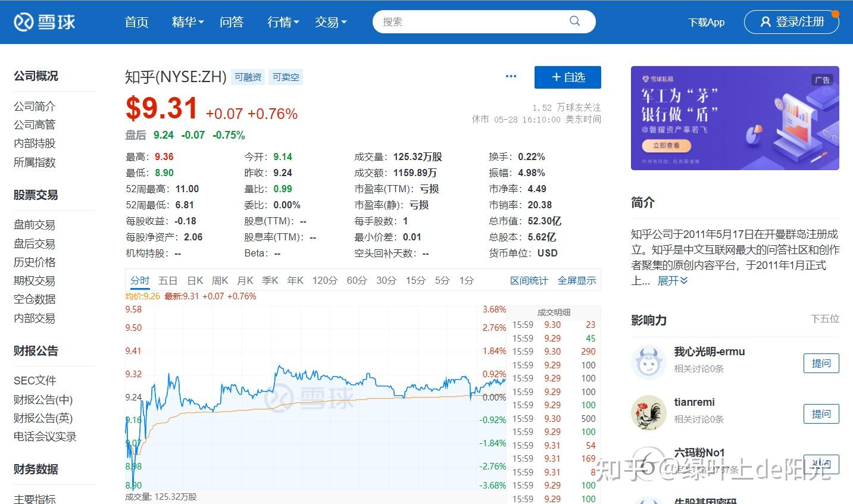Open 财报公告(英) in sidebar

pos(43,418)
